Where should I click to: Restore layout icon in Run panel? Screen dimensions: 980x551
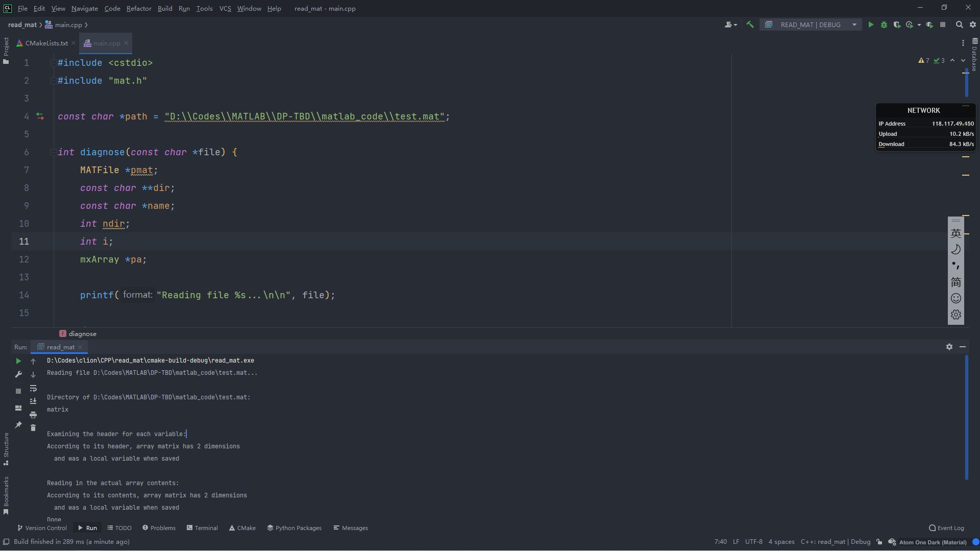[x=18, y=408]
